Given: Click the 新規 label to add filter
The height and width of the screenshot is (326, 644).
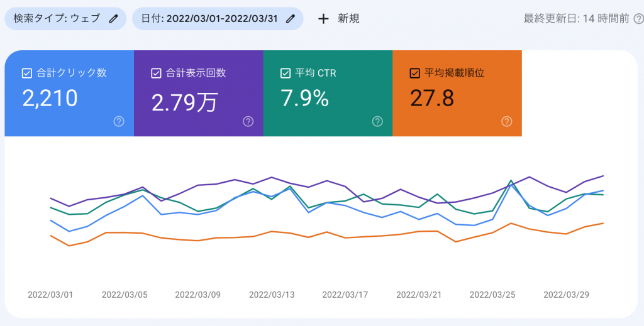Looking at the screenshot, I should pyautogui.click(x=348, y=19).
